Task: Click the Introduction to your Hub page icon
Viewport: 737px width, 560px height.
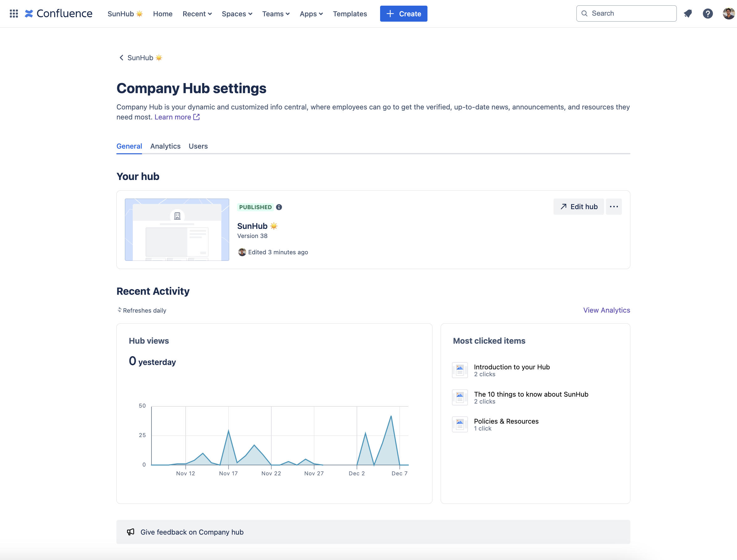Action: point(460,370)
